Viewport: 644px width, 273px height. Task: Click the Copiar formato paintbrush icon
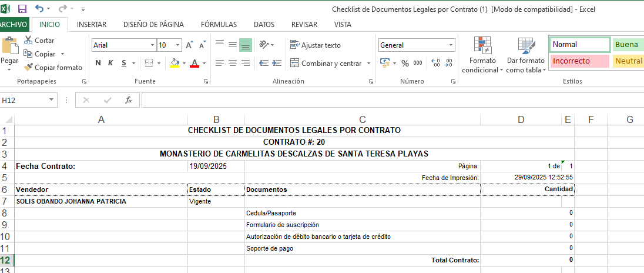coord(28,68)
